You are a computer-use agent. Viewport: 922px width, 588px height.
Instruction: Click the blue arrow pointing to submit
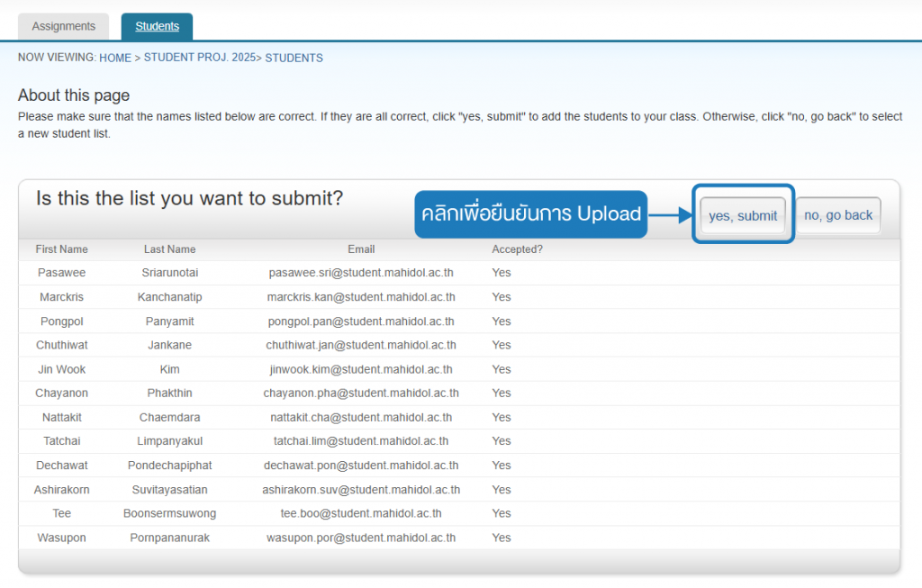point(670,214)
